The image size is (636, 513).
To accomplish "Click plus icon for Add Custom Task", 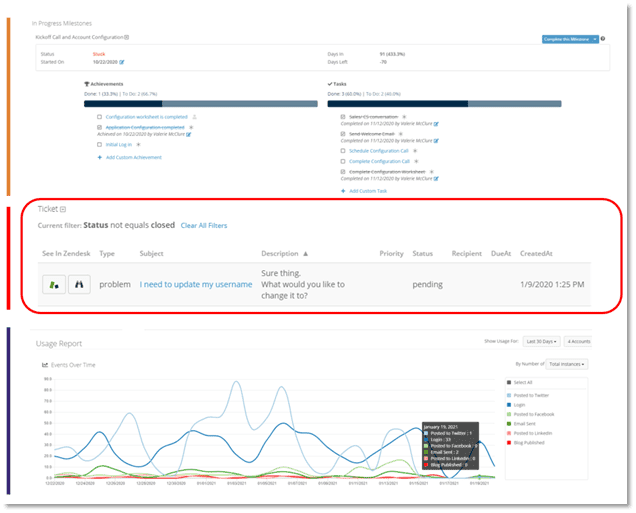I will point(343,190).
